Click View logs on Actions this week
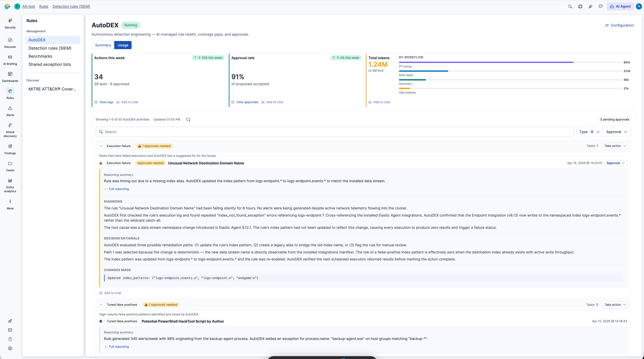 (x=104, y=102)
